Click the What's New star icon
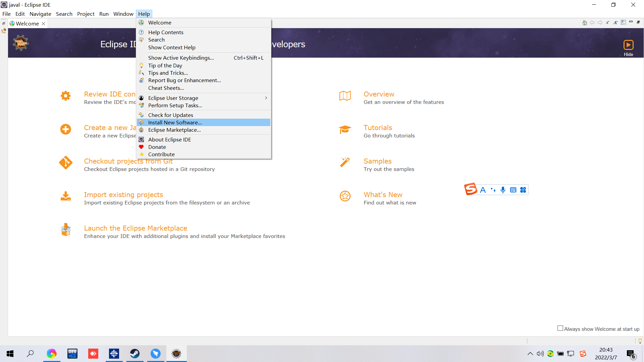 tap(345, 196)
